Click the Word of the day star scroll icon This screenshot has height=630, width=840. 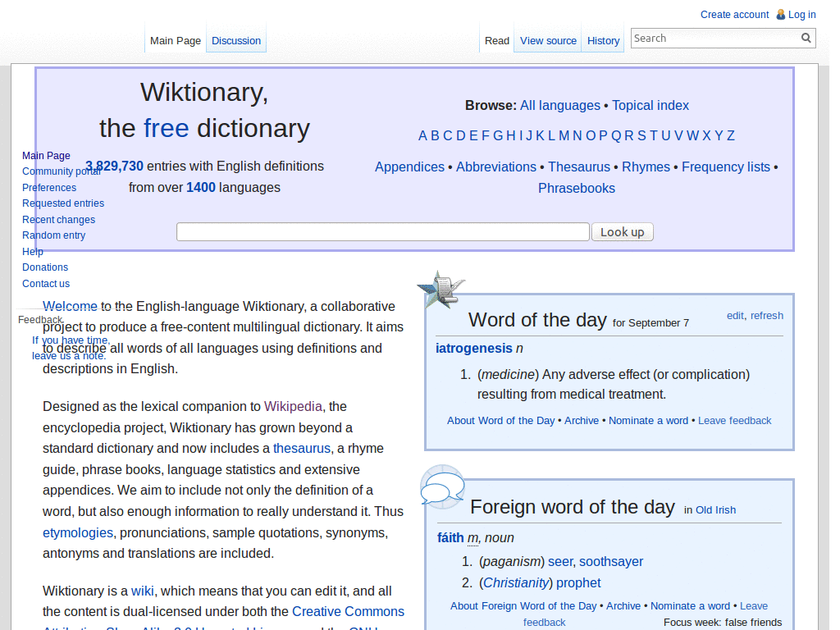(441, 290)
